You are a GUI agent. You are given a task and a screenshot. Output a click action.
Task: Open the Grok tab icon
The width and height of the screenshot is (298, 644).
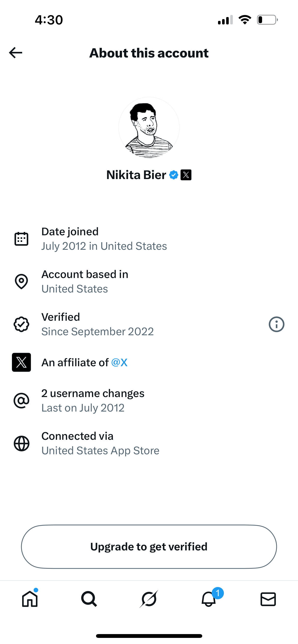149,599
